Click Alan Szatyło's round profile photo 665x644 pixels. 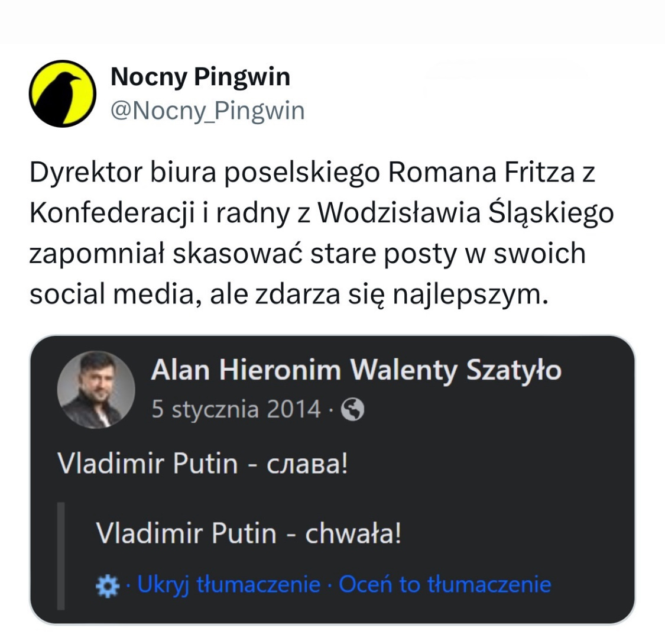96,390
